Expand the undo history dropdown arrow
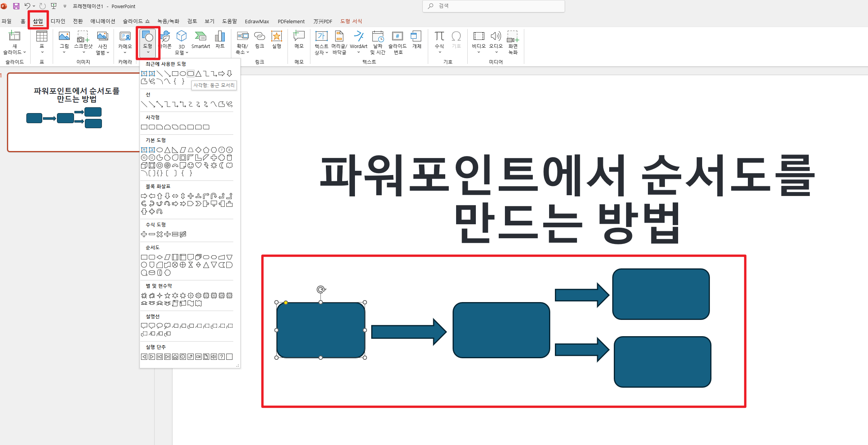Image resolution: width=868 pixels, height=445 pixels. [34, 6]
